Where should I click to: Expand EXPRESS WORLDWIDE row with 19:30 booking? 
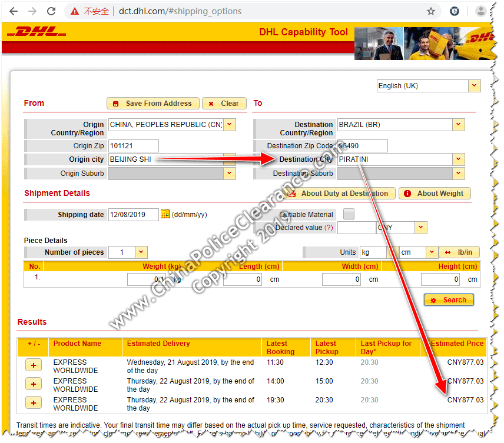tap(34, 403)
